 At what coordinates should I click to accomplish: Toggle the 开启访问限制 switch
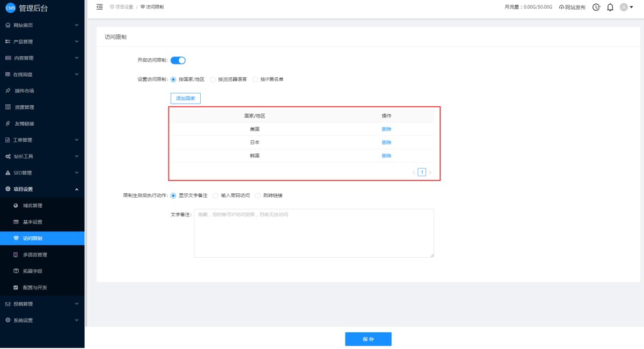click(x=178, y=60)
